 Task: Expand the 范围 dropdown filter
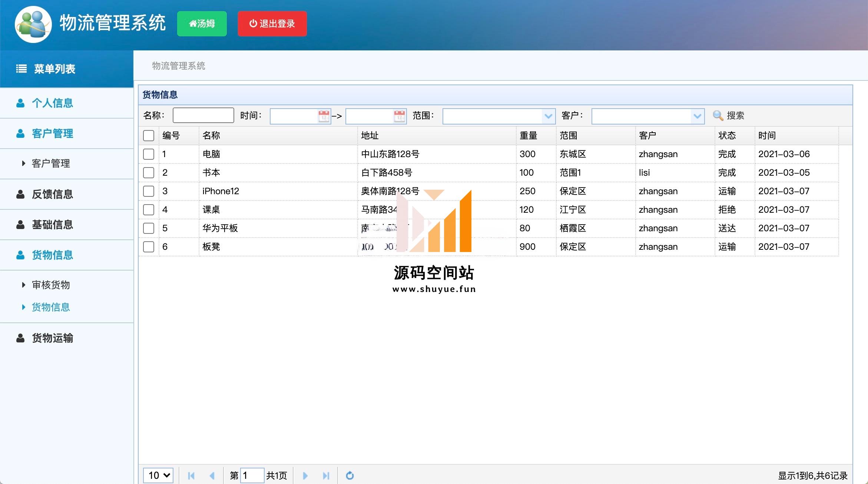coord(548,116)
